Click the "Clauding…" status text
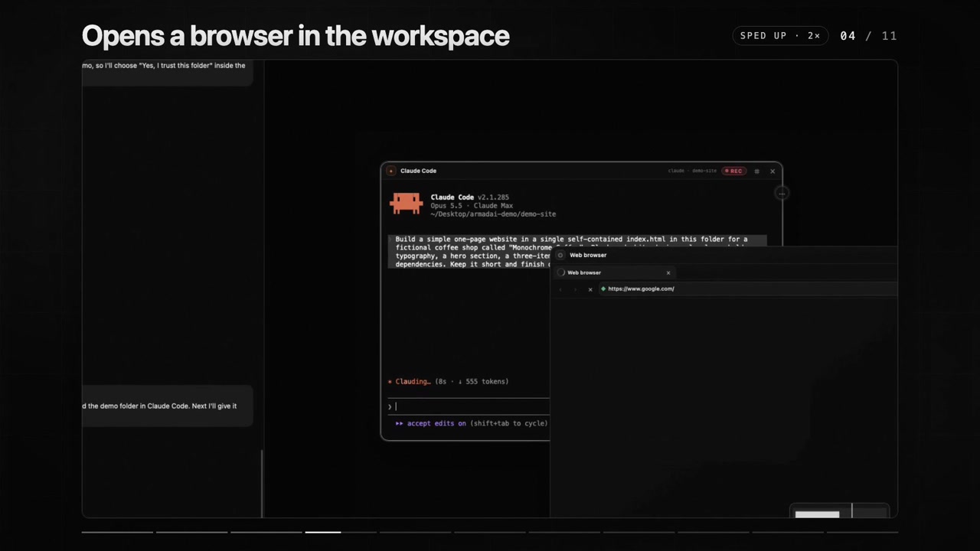 [x=413, y=381]
